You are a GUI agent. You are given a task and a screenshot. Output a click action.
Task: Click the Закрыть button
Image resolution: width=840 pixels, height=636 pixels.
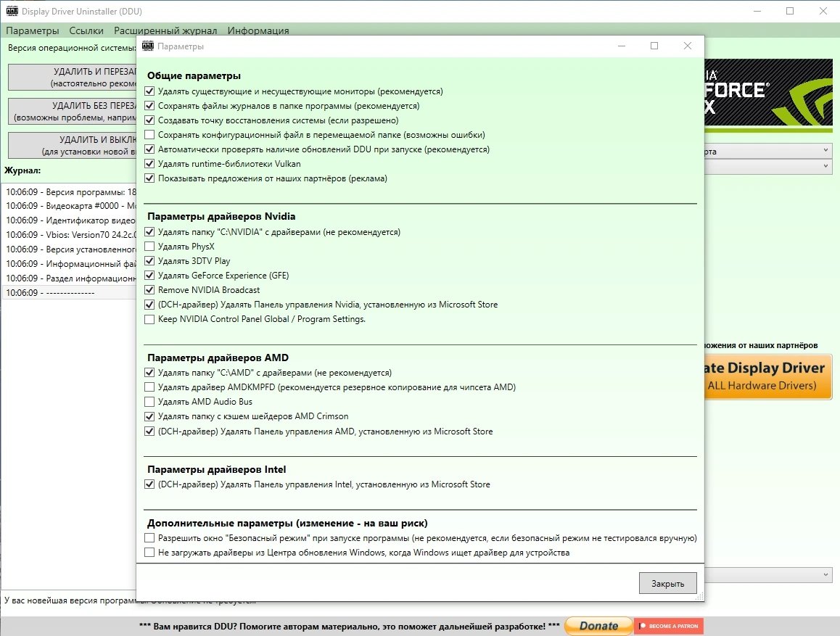(x=667, y=584)
